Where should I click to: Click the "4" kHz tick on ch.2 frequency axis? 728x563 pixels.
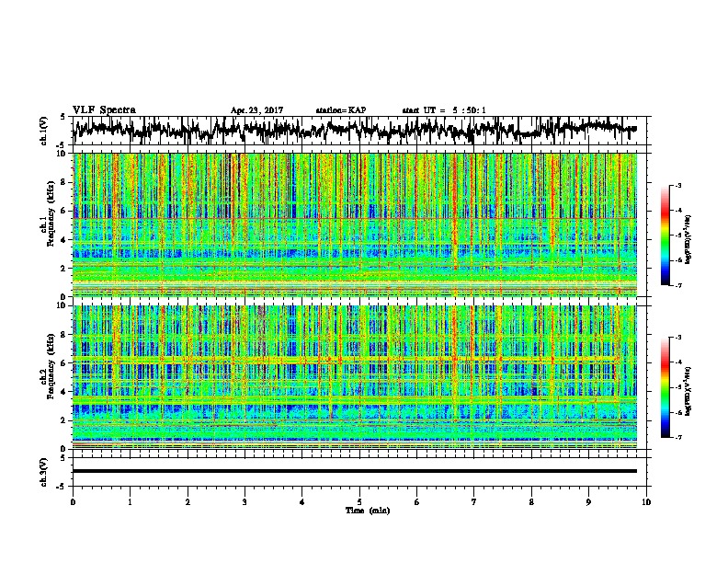pyautogui.click(x=64, y=392)
